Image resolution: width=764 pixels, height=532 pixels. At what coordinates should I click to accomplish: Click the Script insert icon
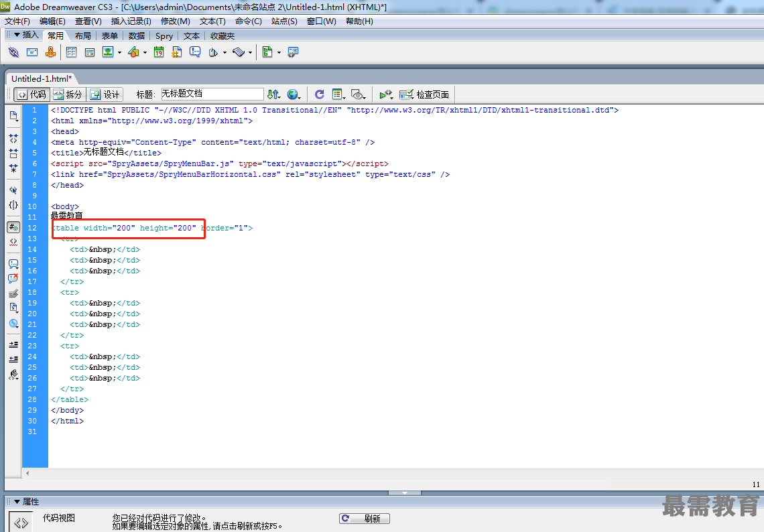coord(239,52)
